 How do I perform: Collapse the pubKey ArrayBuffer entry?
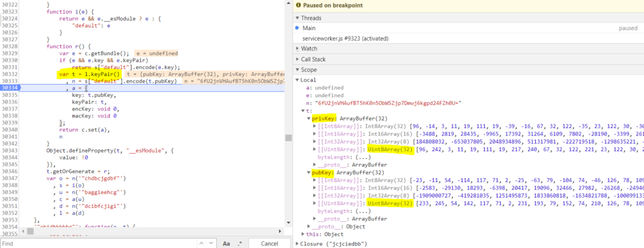[x=309, y=173]
